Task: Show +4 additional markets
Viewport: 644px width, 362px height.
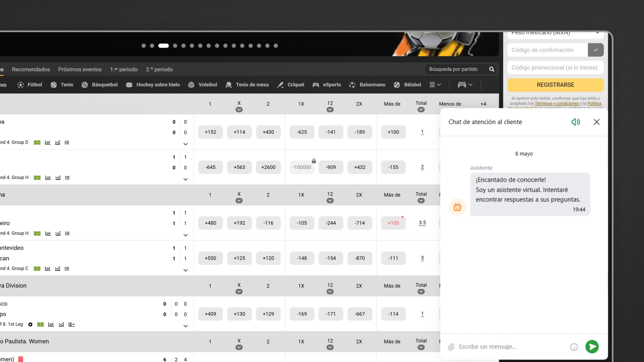Action: pyautogui.click(x=483, y=104)
